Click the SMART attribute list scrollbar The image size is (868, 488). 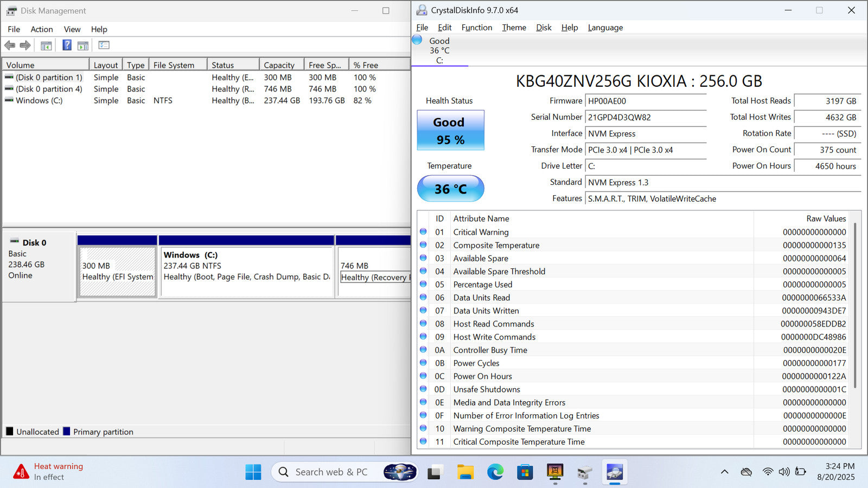[x=856, y=304]
